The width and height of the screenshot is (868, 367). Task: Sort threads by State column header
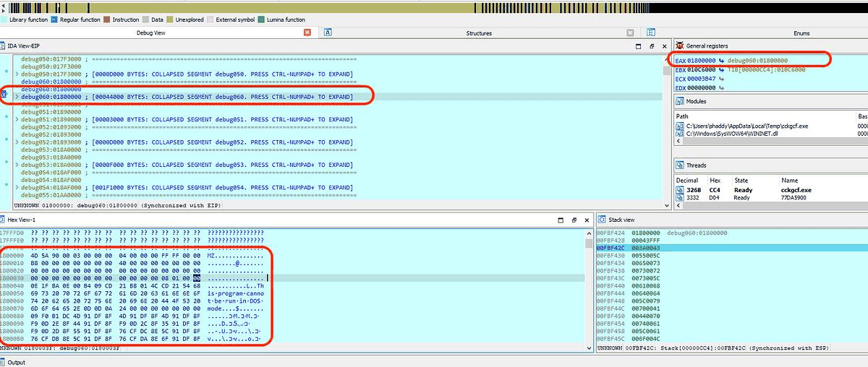point(754,180)
